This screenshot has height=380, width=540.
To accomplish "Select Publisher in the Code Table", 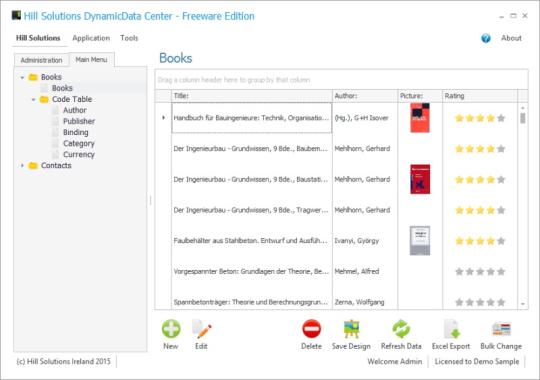I will (x=79, y=121).
